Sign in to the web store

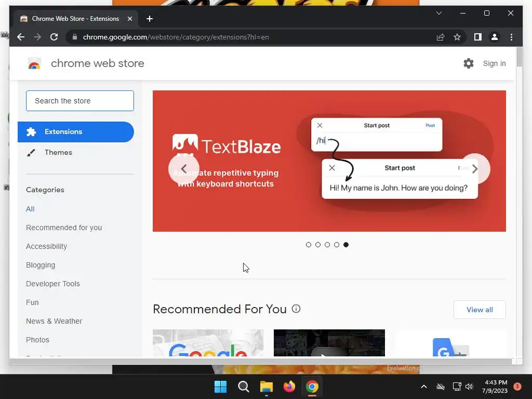click(494, 63)
